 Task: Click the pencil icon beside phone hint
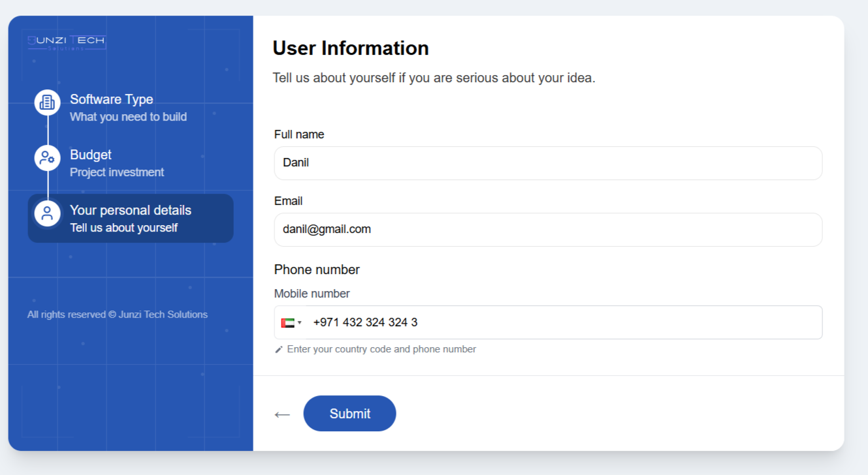pos(278,349)
